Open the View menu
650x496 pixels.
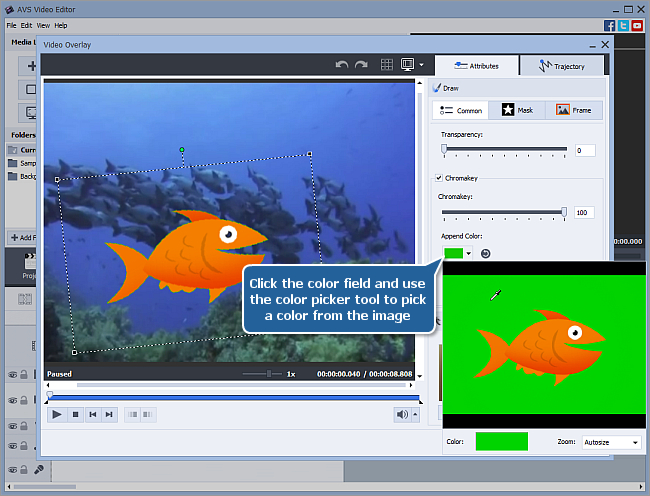click(43, 26)
